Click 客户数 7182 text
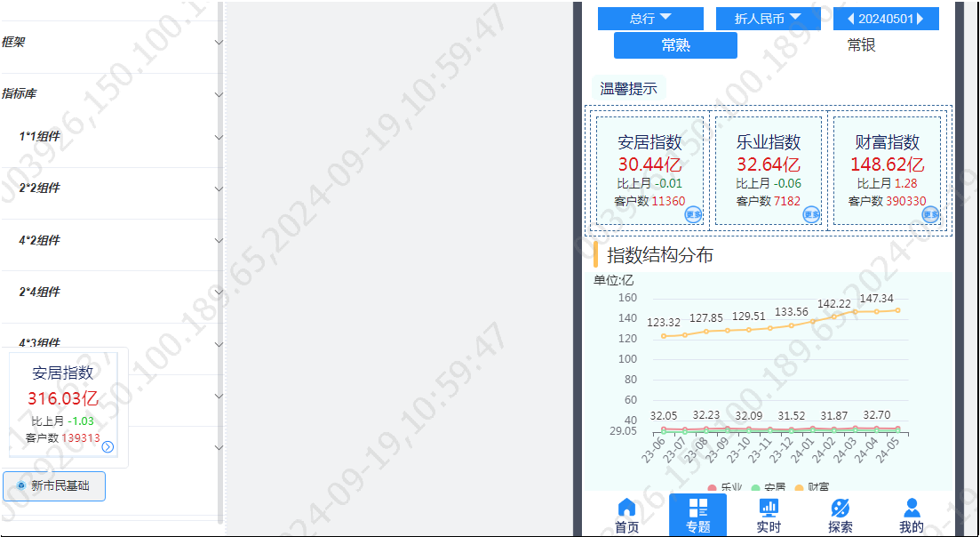980x537 pixels. click(x=769, y=201)
